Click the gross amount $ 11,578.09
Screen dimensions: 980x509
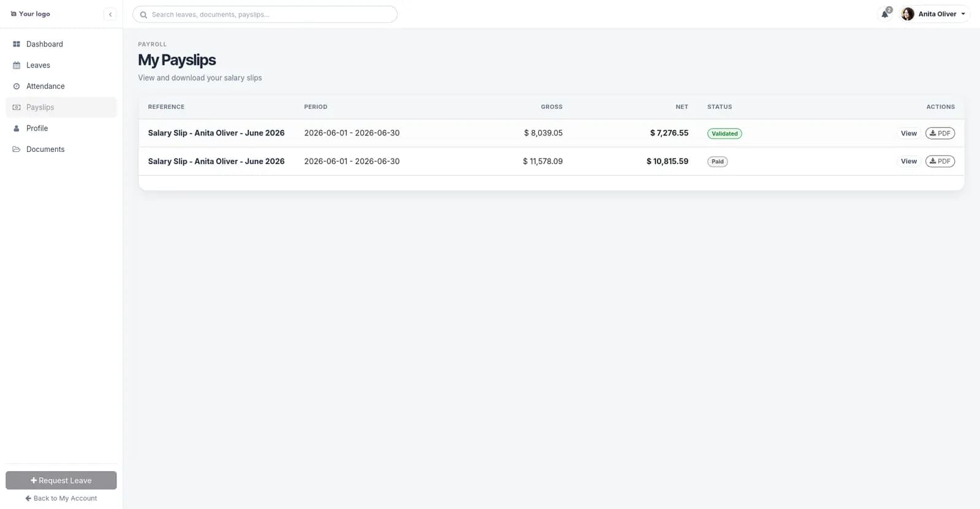[542, 161]
